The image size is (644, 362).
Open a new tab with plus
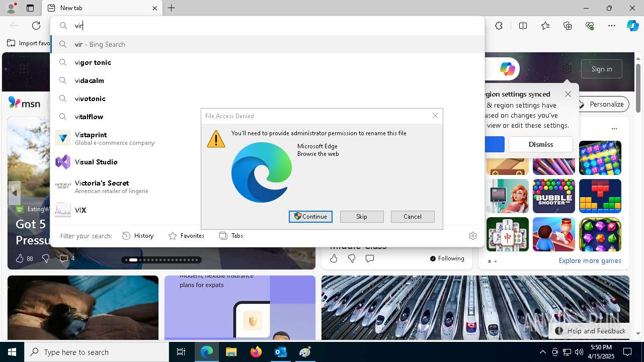[x=171, y=8]
